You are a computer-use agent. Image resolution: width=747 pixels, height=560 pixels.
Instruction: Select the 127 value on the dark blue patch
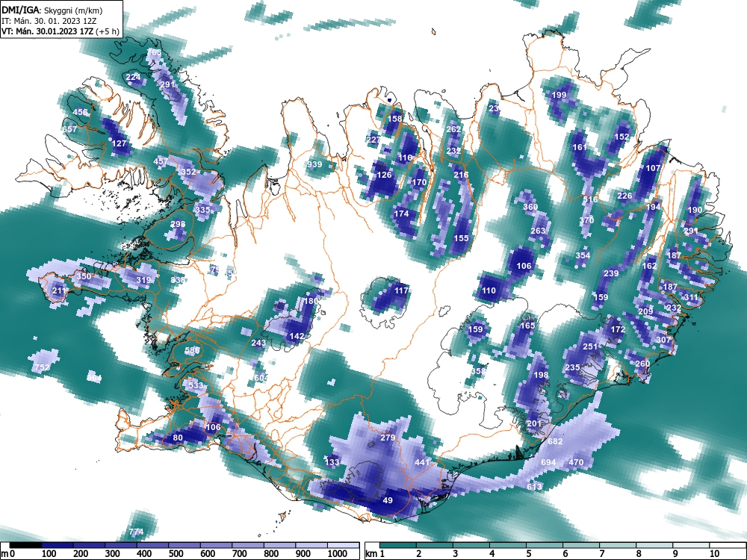pyautogui.click(x=119, y=143)
